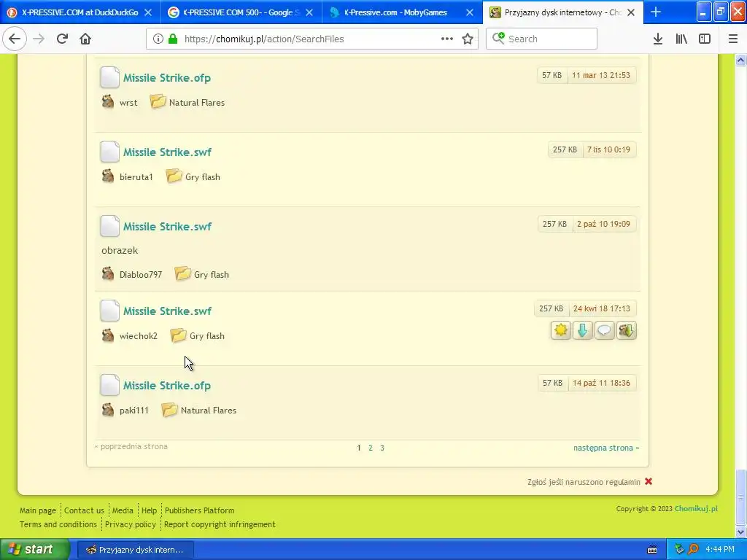Open Missile Strike.swf uploaded by wiechok2

point(167,311)
